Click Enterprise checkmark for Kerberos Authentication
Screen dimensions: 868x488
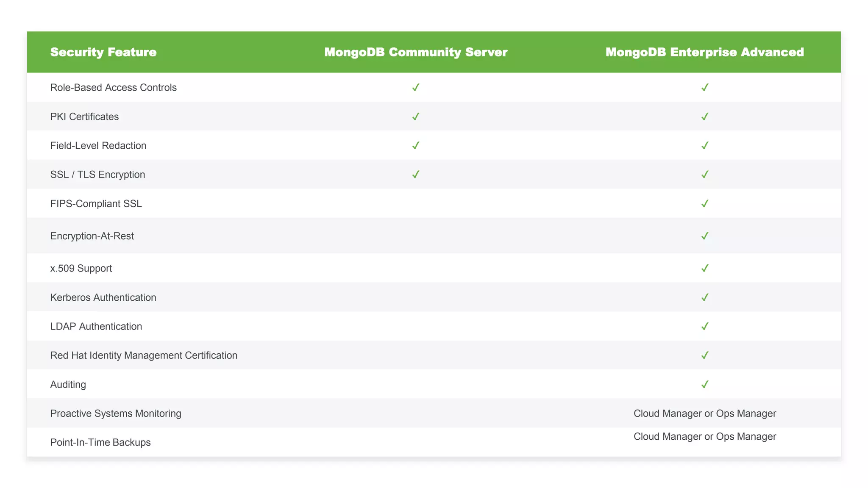tap(704, 297)
